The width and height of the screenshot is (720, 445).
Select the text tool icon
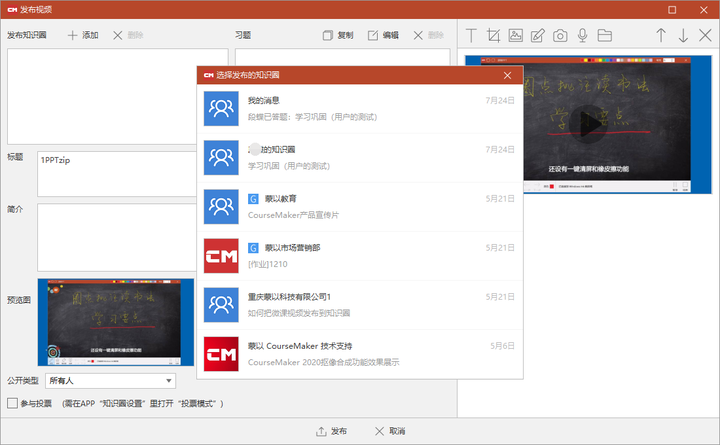[472, 35]
